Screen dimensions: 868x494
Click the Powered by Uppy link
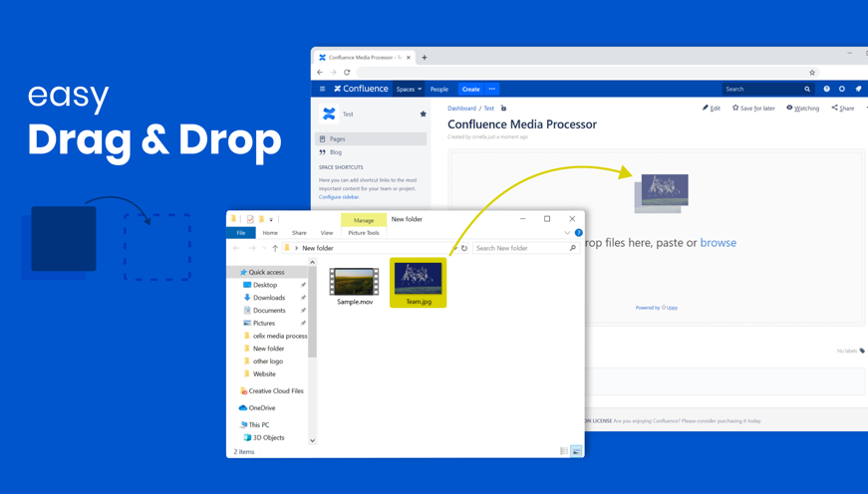pos(657,308)
